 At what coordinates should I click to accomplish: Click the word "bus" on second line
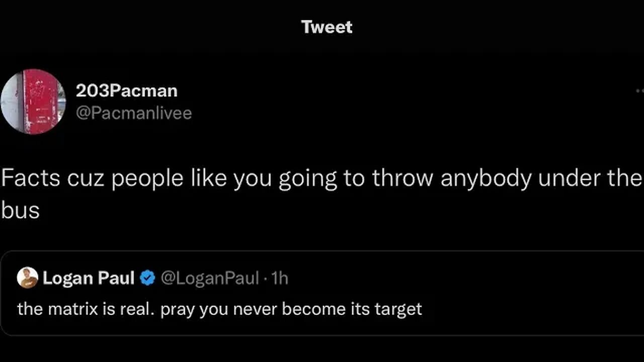point(20,210)
